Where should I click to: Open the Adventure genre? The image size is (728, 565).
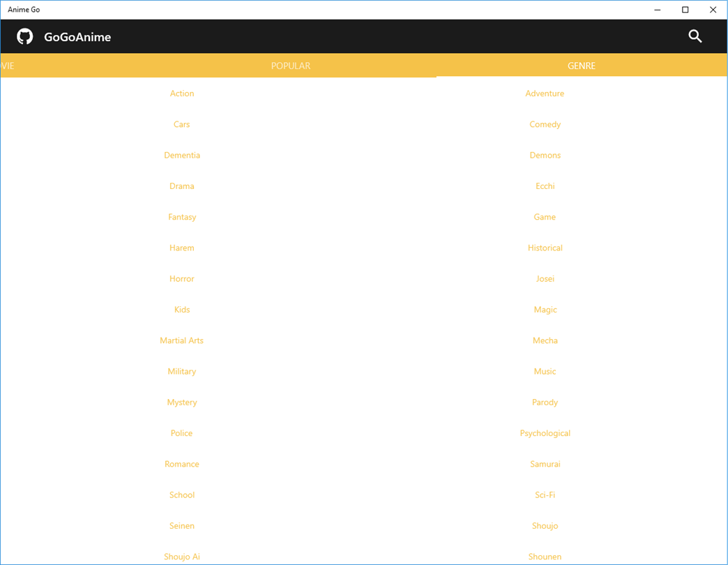(545, 93)
